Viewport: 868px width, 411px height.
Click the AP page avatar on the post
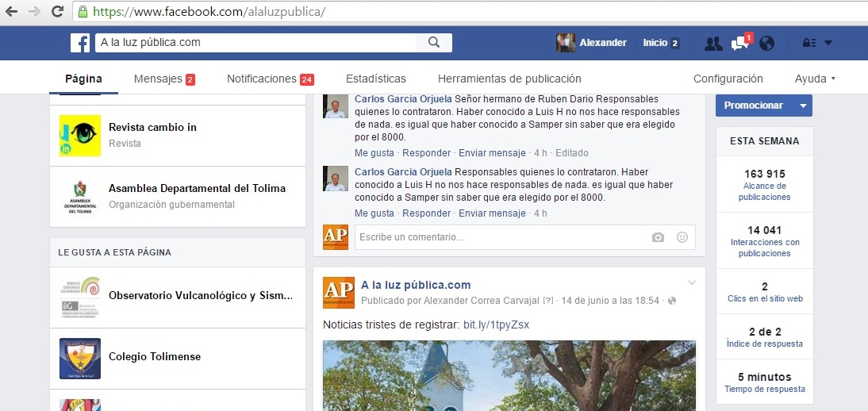point(339,293)
